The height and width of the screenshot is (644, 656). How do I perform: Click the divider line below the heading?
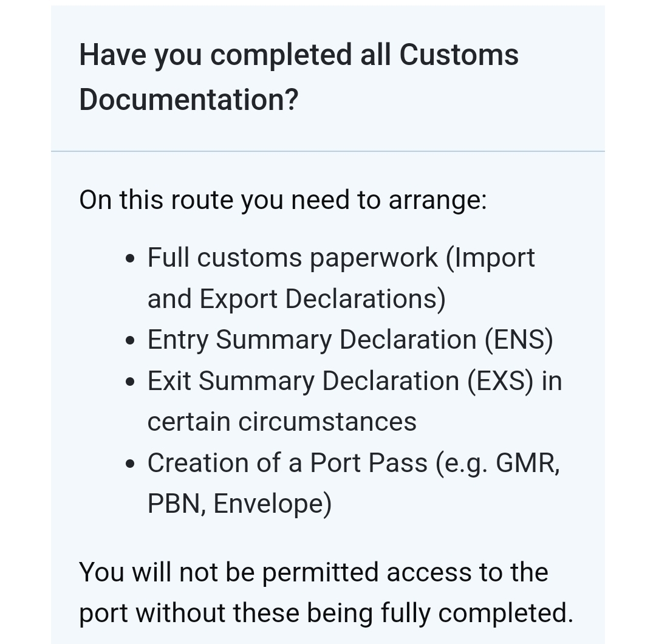tap(328, 151)
